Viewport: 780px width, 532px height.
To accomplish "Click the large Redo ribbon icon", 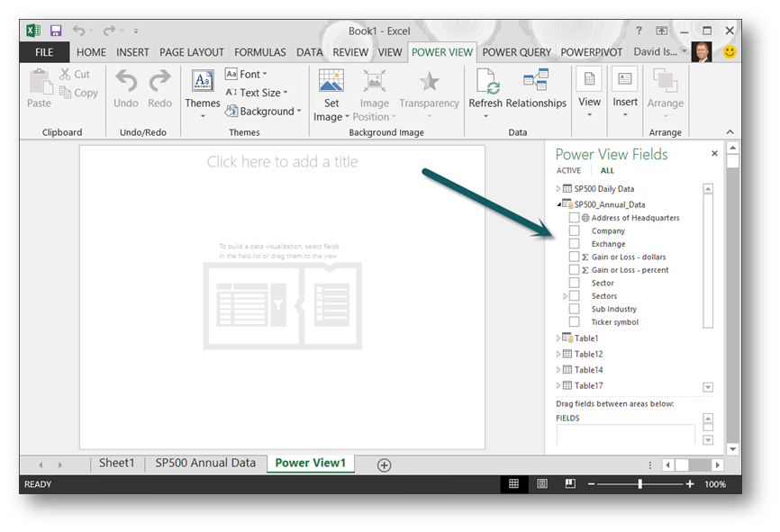I will (159, 81).
